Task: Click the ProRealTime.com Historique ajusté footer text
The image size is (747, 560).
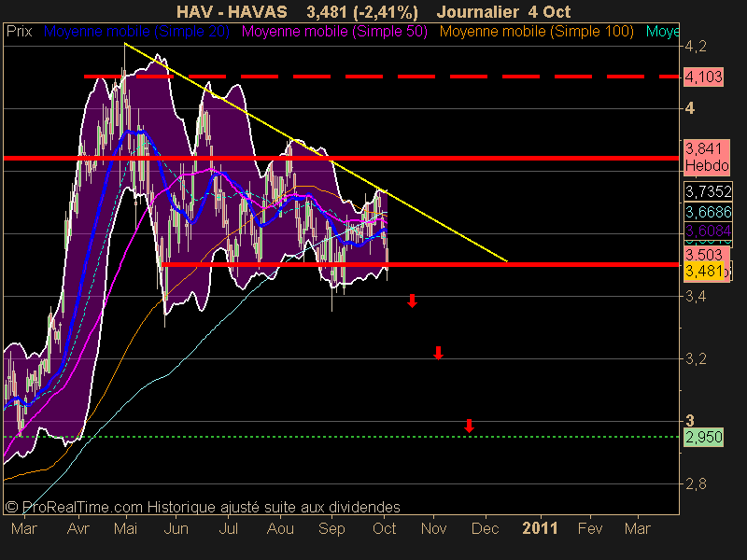Action: click(x=203, y=507)
